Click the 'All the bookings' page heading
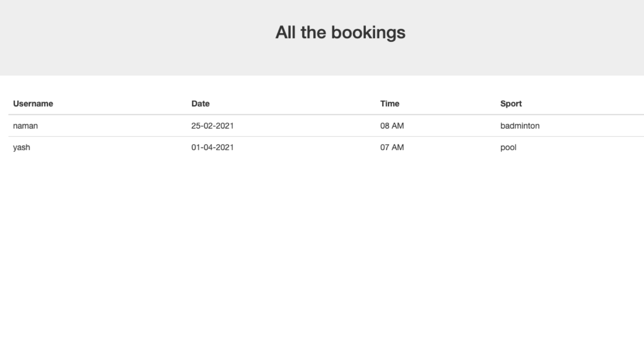 click(340, 33)
